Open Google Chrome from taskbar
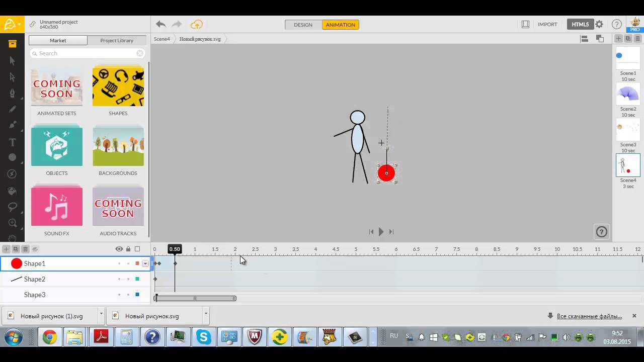The width and height of the screenshot is (644, 362). [49, 337]
